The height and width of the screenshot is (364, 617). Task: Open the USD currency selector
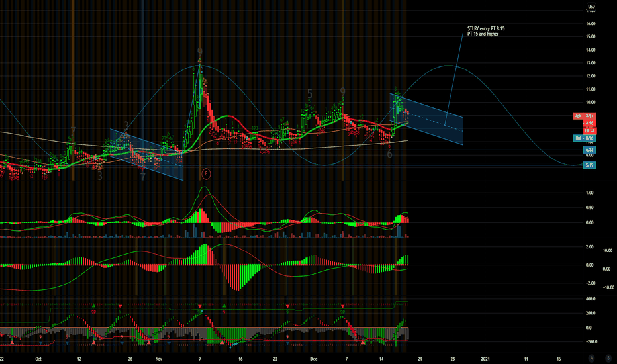591,7
